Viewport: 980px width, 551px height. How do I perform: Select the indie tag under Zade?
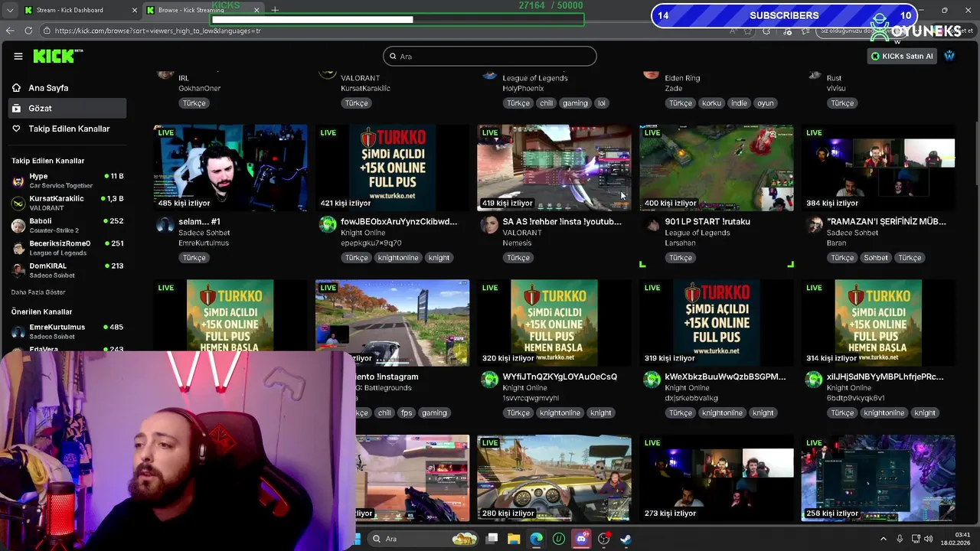point(739,103)
